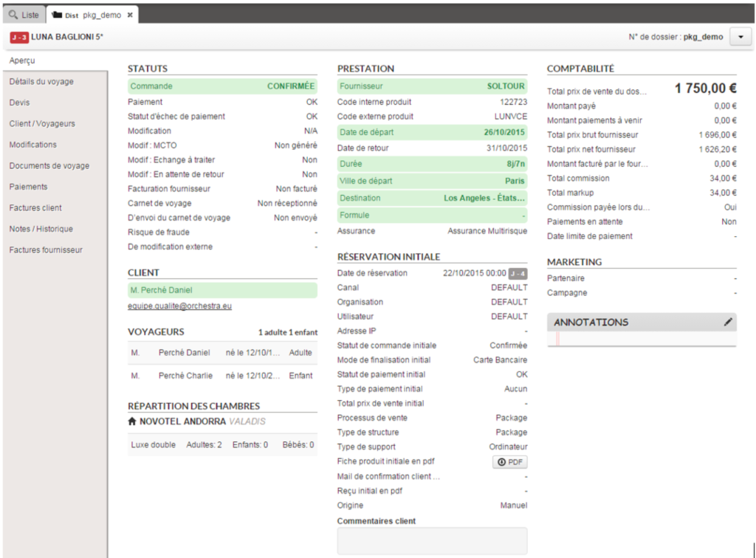The width and height of the screenshot is (756, 558).
Task: Click the folder icon on pkg_demo tab
Action: click(x=56, y=15)
